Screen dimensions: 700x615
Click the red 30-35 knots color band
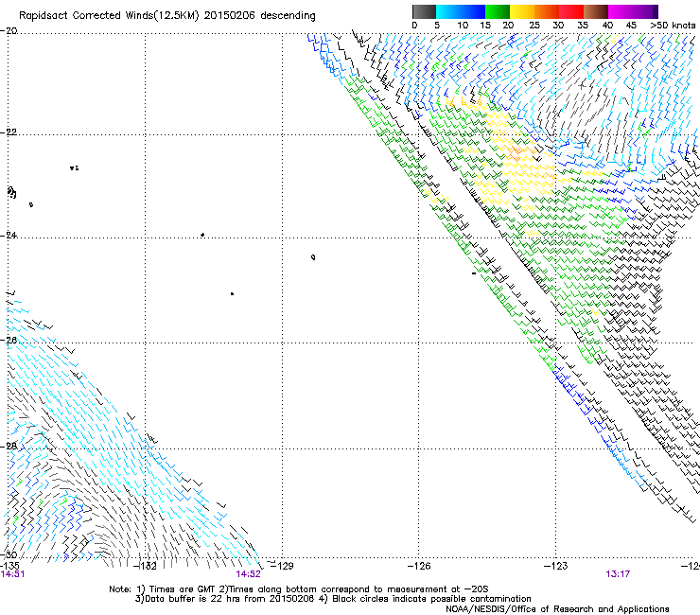571,11
